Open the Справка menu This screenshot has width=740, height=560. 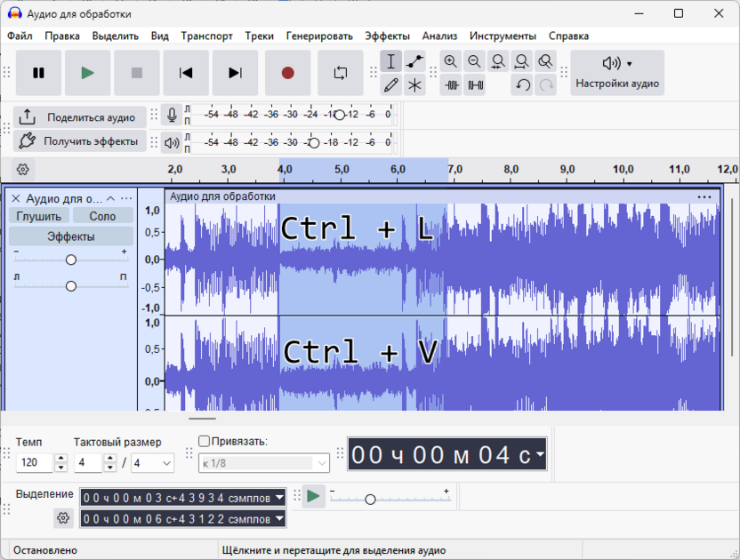coord(568,36)
